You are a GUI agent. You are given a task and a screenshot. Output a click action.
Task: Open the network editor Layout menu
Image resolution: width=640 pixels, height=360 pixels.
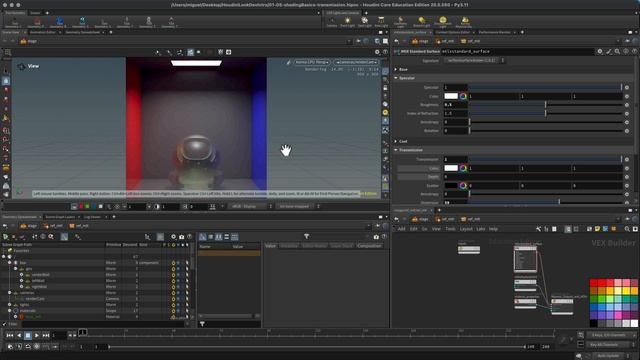tap(466, 229)
